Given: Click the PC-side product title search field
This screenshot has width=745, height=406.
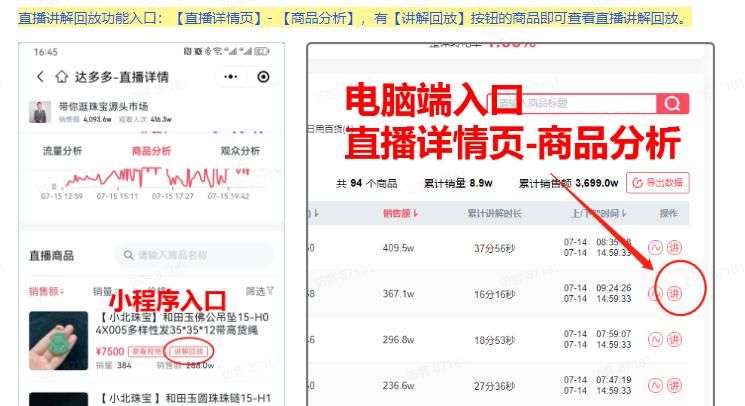Looking at the screenshot, I should pyautogui.click(x=572, y=103).
